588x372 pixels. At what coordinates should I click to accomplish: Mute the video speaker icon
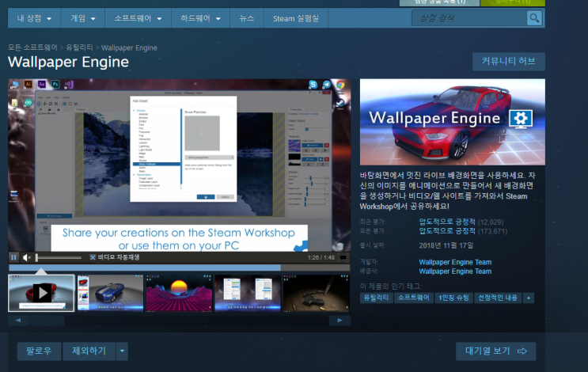[x=27, y=257]
